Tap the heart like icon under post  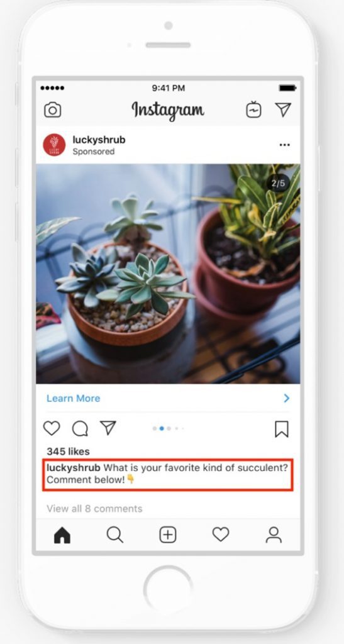tap(52, 428)
